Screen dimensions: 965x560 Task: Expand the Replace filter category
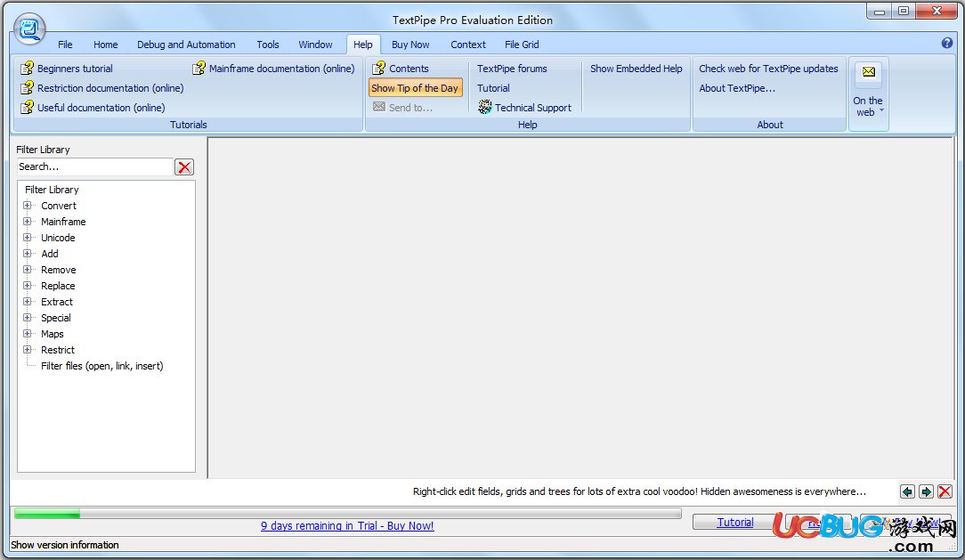27,286
